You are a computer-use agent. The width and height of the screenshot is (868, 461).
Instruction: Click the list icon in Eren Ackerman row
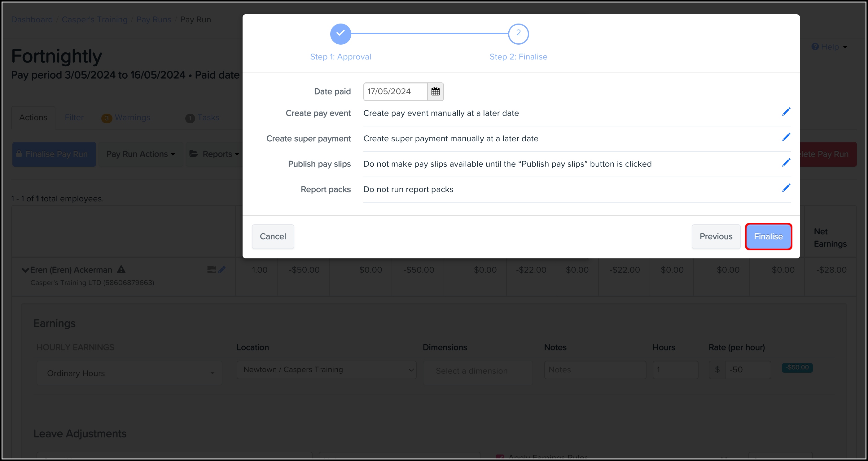tap(211, 269)
